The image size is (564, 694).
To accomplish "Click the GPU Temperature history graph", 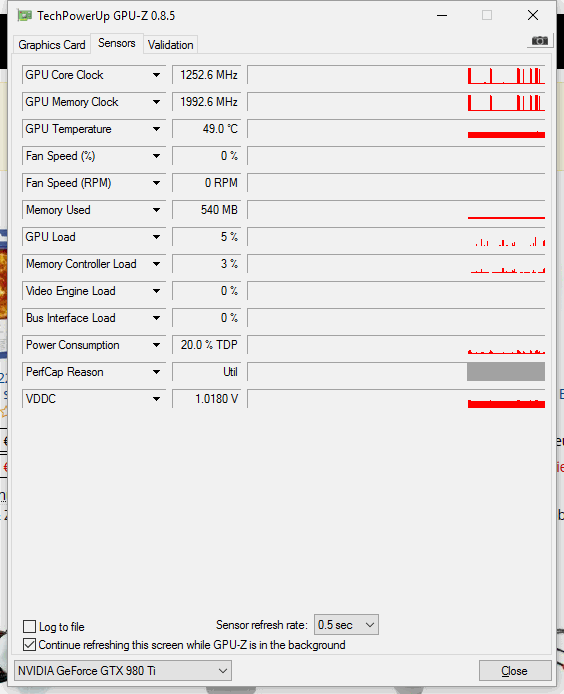I will tap(396, 129).
